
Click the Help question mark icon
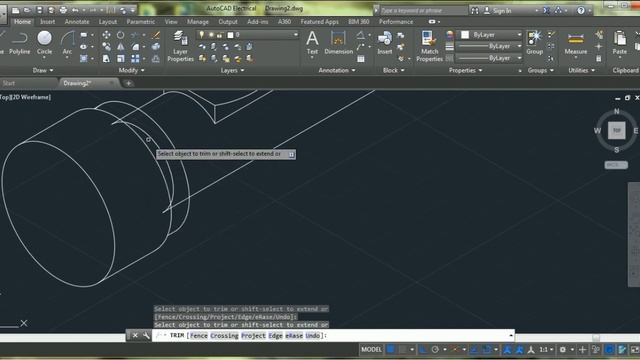click(580, 11)
